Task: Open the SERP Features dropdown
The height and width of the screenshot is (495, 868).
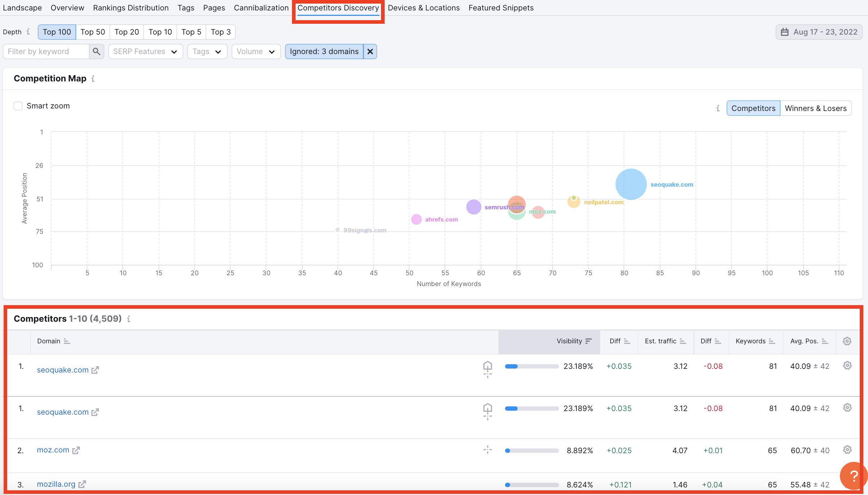Action: tap(146, 52)
